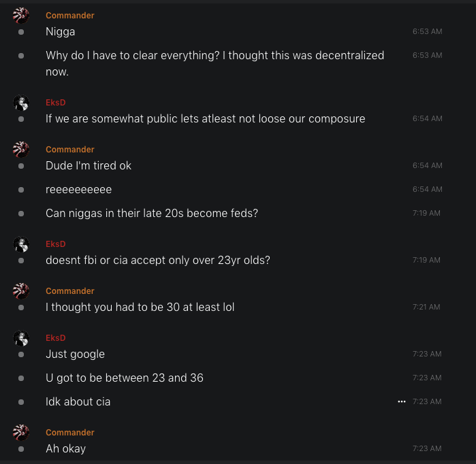Select the message "U got to be between 23 and 36"
Viewport: 476px width, 464px height.
pyautogui.click(x=125, y=378)
